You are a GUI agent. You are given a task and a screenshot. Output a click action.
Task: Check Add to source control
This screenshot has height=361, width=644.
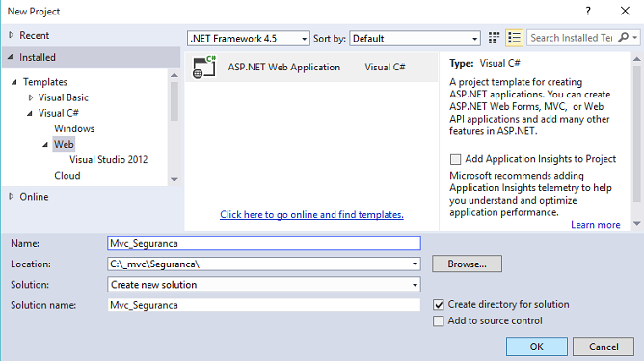tap(439, 321)
